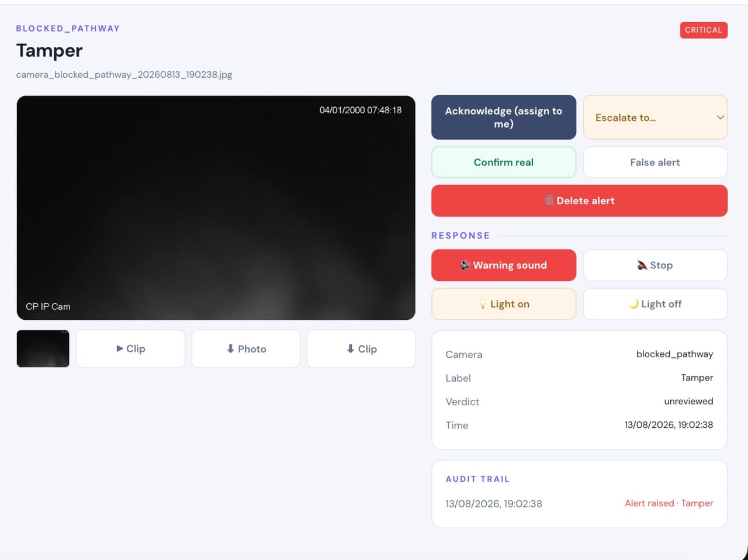Click the time value 13/08/2026, 19:02:38 in details
The image size is (748, 560).
click(669, 425)
